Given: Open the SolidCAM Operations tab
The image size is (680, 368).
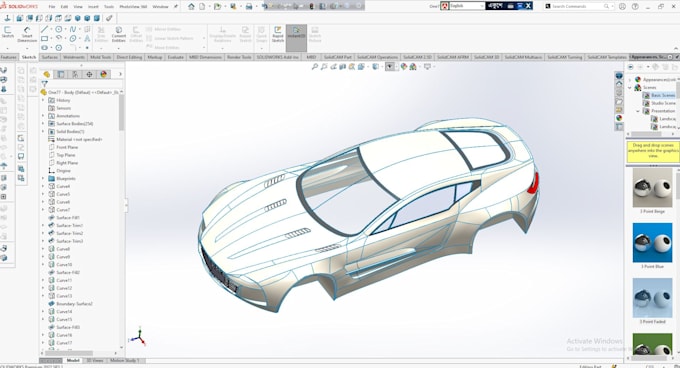Looking at the screenshot, I should tap(377, 57).
